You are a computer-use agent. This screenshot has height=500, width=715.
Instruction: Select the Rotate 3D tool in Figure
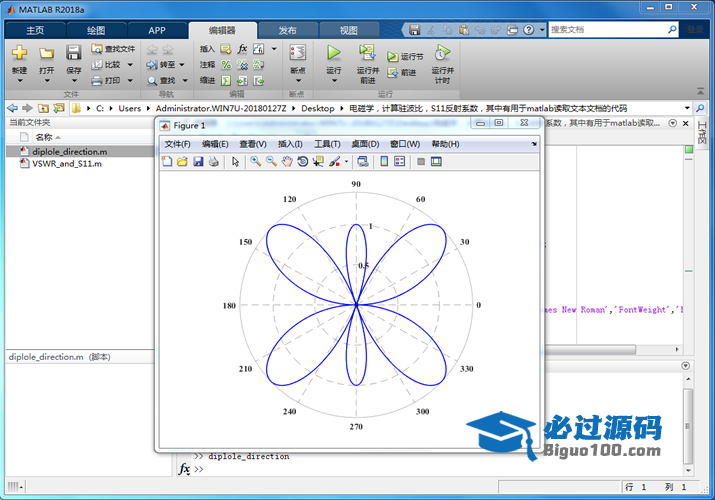(x=302, y=161)
